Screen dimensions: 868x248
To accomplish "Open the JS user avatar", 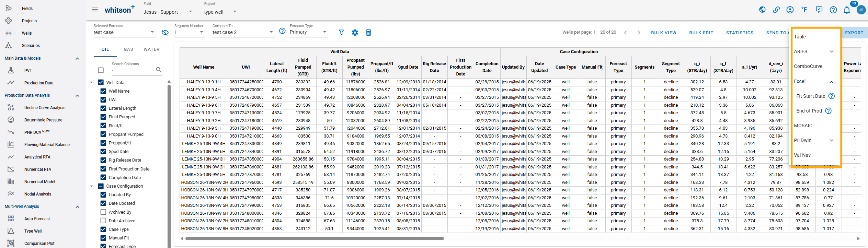I will [861, 10].
